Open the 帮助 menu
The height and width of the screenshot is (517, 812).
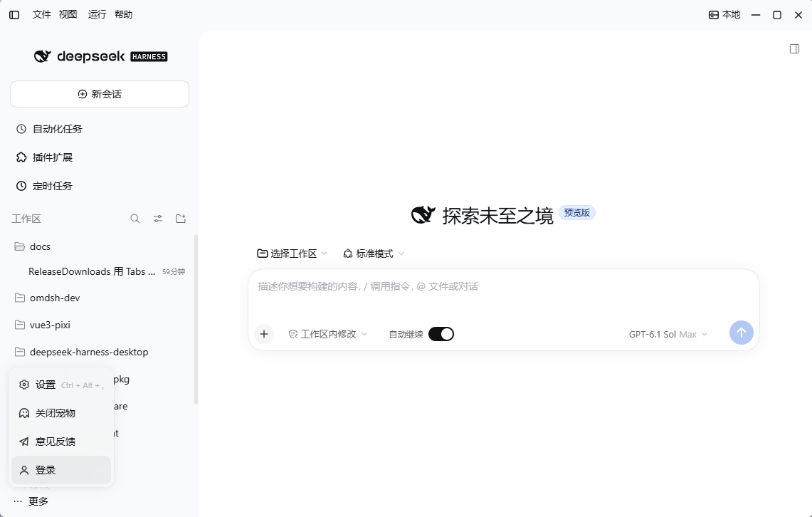(x=123, y=14)
